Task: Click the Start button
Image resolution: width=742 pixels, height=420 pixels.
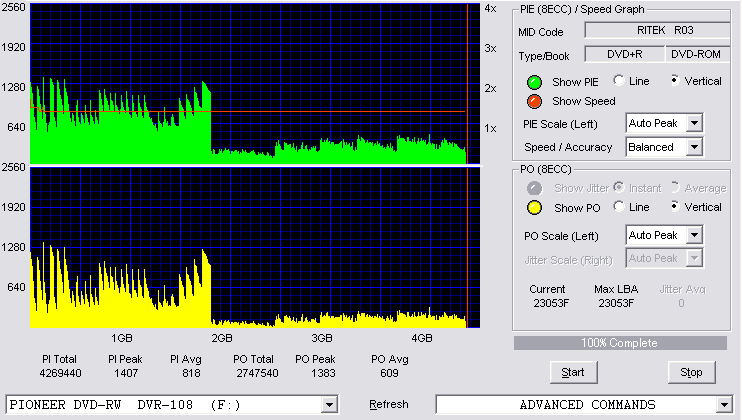Action: pyautogui.click(x=574, y=373)
